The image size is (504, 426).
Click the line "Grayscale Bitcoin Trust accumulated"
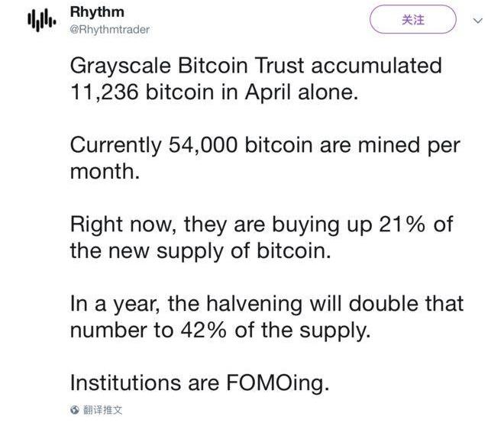[x=255, y=65]
